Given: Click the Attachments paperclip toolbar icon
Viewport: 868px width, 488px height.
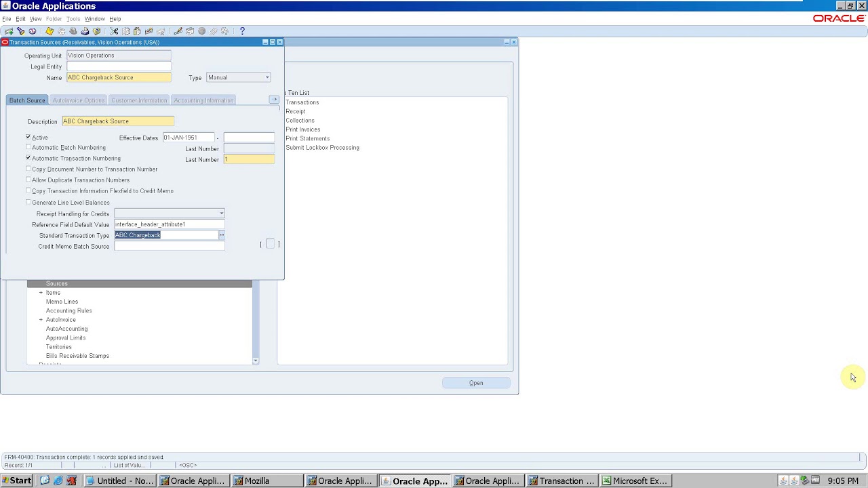Looking at the screenshot, I should pyautogui.click(x=213, y=31).
